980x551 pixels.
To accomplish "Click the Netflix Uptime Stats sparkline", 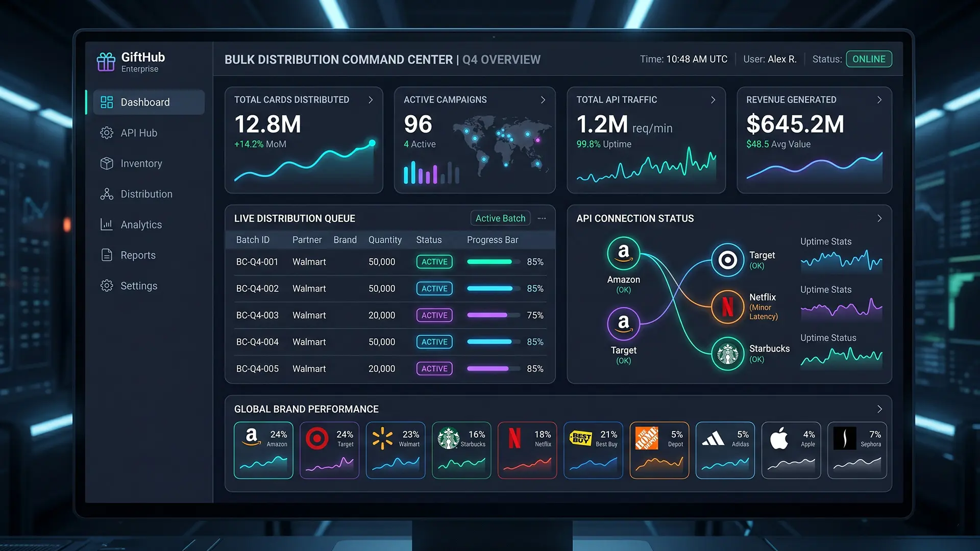I will [841, 309].
